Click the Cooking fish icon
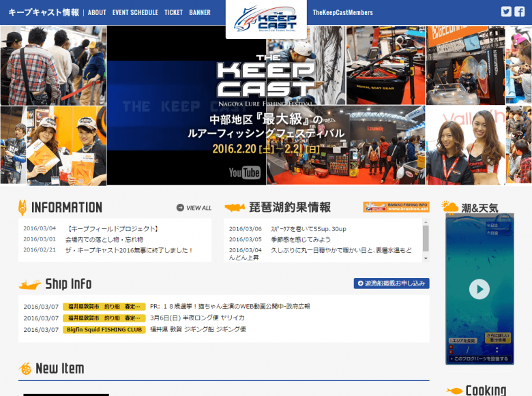The image size is (532, 396). pyautogui.click(x=454, y=391)
